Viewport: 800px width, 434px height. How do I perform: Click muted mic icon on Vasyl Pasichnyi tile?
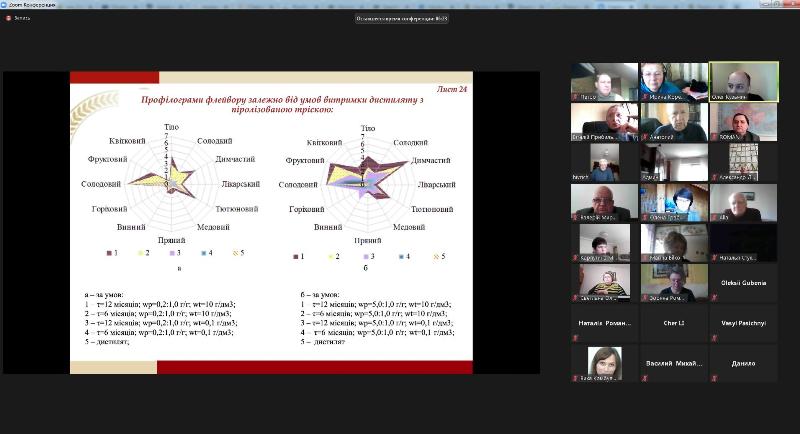click(x=714, y=338)
